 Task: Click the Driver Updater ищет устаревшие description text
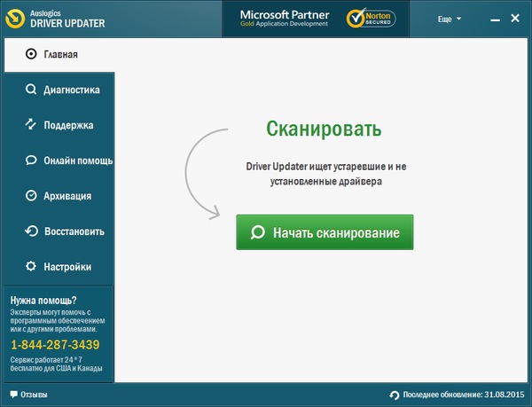coord(326,174)
